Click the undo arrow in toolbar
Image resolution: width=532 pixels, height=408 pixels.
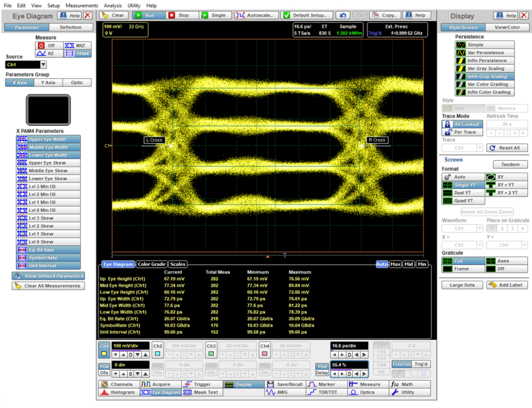[342, 16]
